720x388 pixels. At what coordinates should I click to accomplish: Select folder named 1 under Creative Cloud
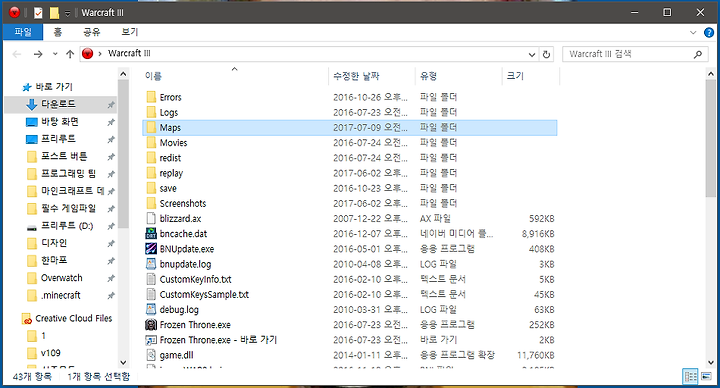click(x=43, y=336)
